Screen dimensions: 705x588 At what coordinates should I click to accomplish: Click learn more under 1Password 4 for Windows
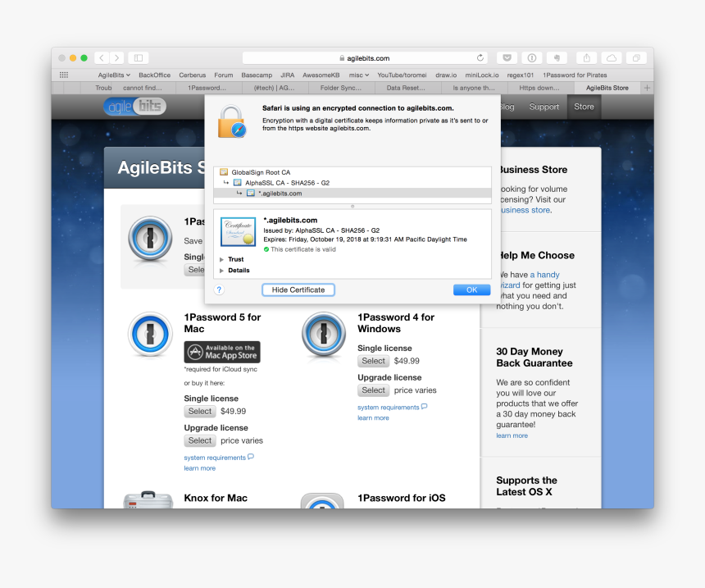[x=373, y=418]
